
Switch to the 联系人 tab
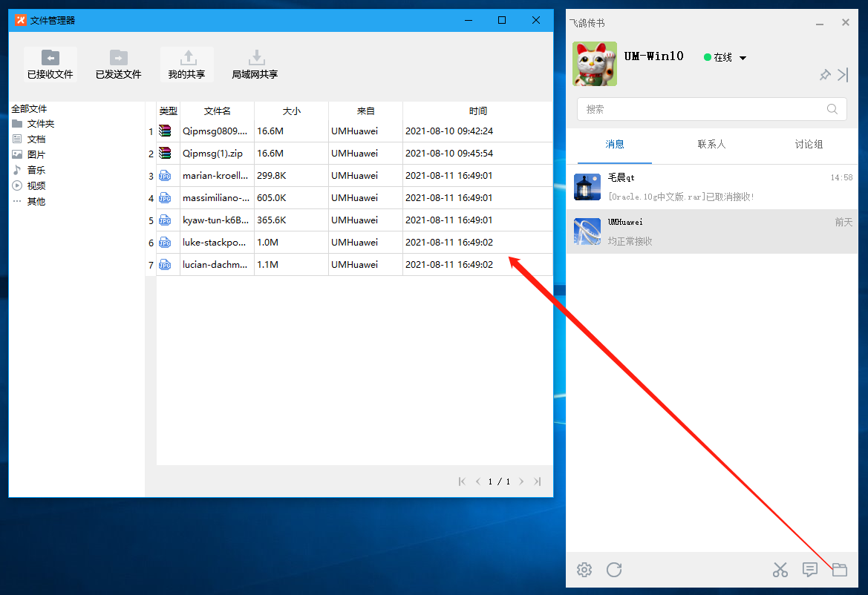point(711,144)
